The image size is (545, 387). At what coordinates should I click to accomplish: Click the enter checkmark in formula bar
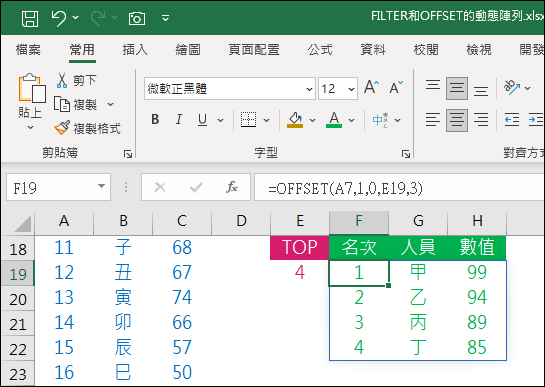point(196,188)
